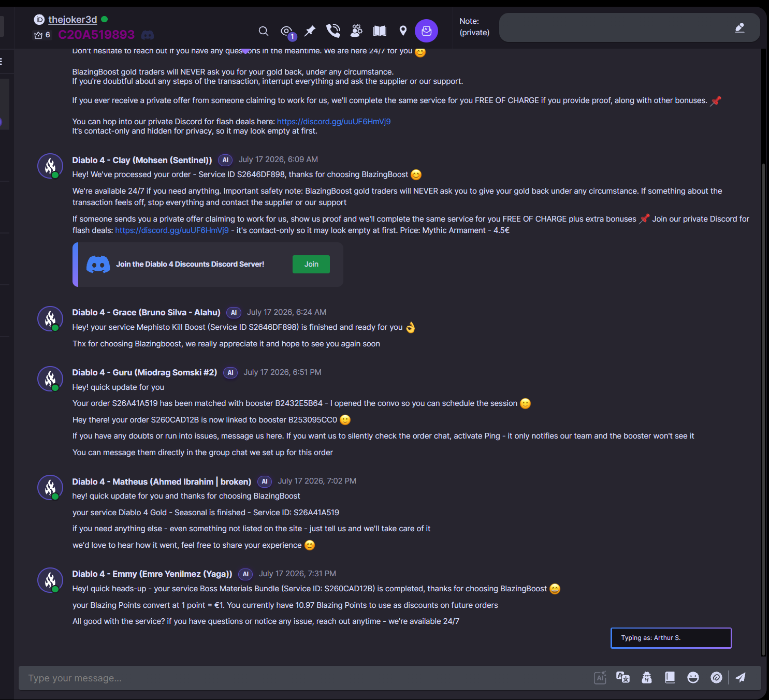The image size is (769, 700).
Task: Click the edit pencil in the private note
Action: (739, 28)
